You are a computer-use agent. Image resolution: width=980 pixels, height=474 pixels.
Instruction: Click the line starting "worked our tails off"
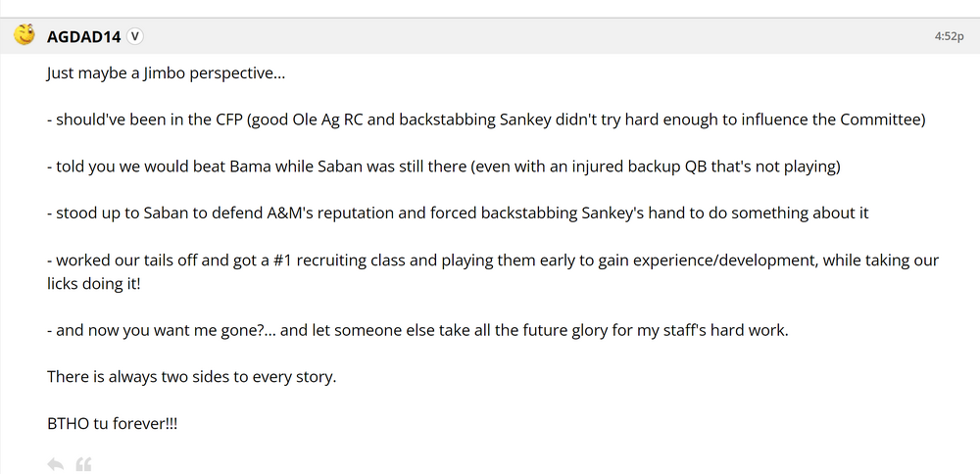[492, 260]
